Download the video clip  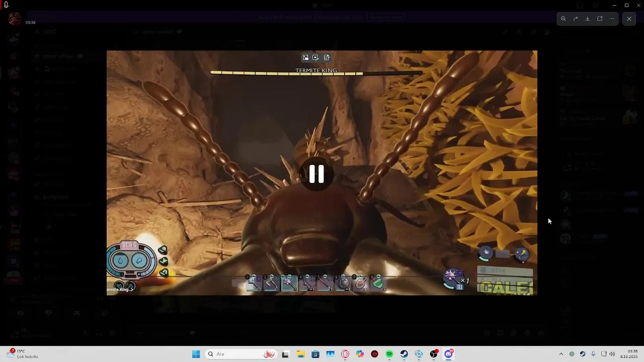(588, 19)
